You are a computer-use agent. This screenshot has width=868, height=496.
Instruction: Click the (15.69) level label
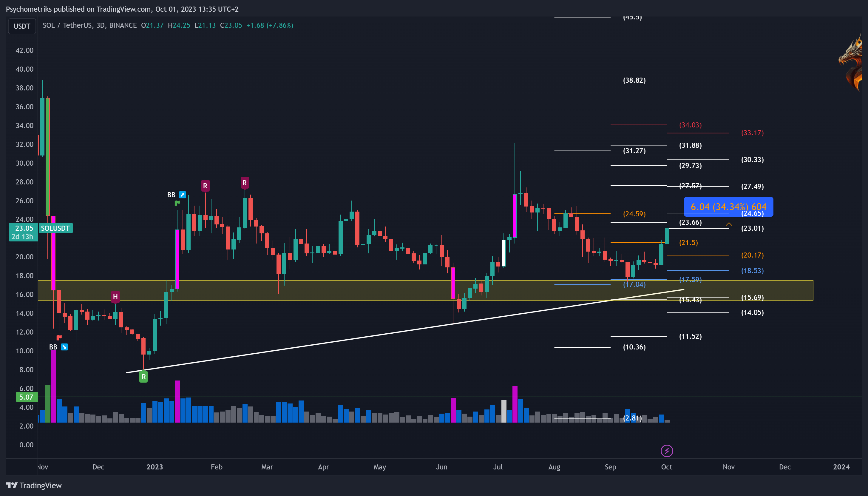click(x=752, y=298)
